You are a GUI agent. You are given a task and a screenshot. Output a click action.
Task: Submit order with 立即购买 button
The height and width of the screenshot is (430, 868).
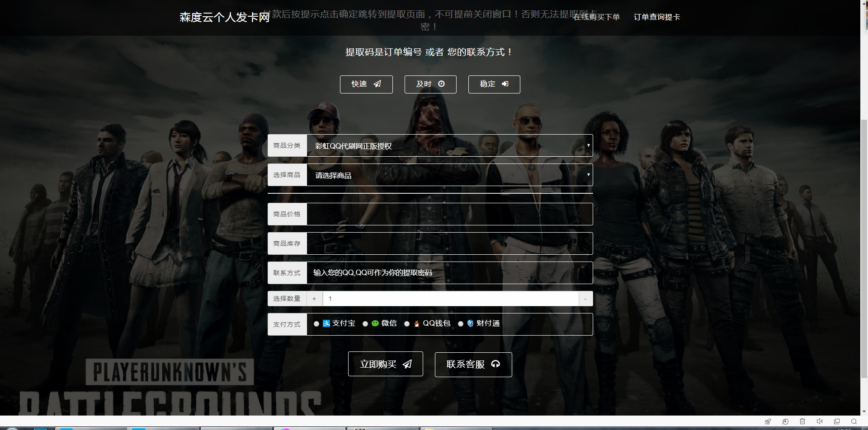point(386,364)
